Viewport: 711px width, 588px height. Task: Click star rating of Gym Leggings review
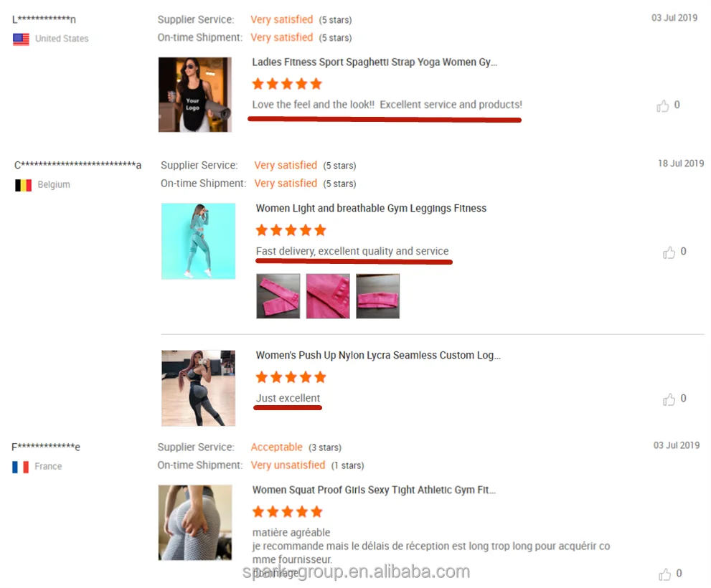(x=291, y=230)
